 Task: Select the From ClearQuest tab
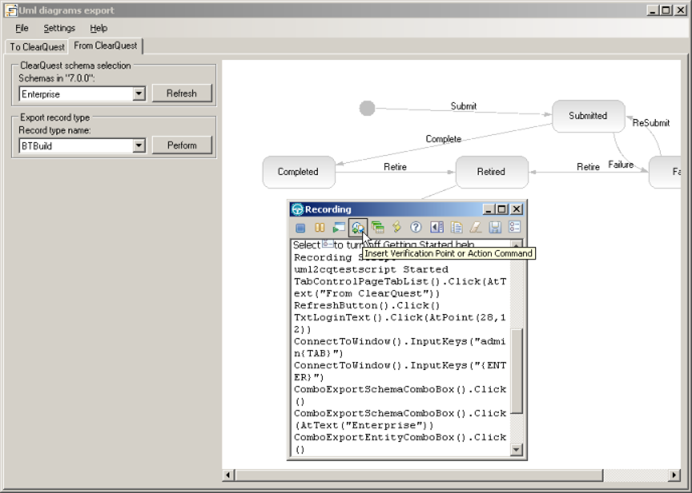point(105,45)
